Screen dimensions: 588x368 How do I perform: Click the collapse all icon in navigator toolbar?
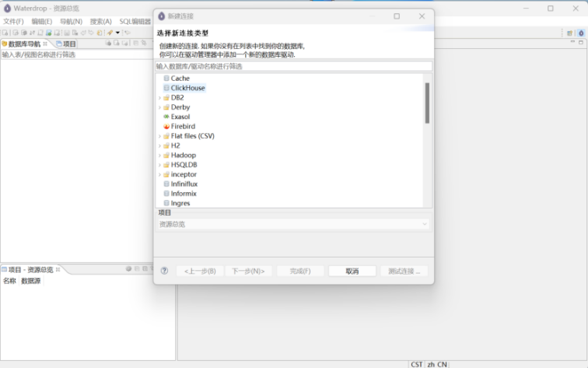136,43
